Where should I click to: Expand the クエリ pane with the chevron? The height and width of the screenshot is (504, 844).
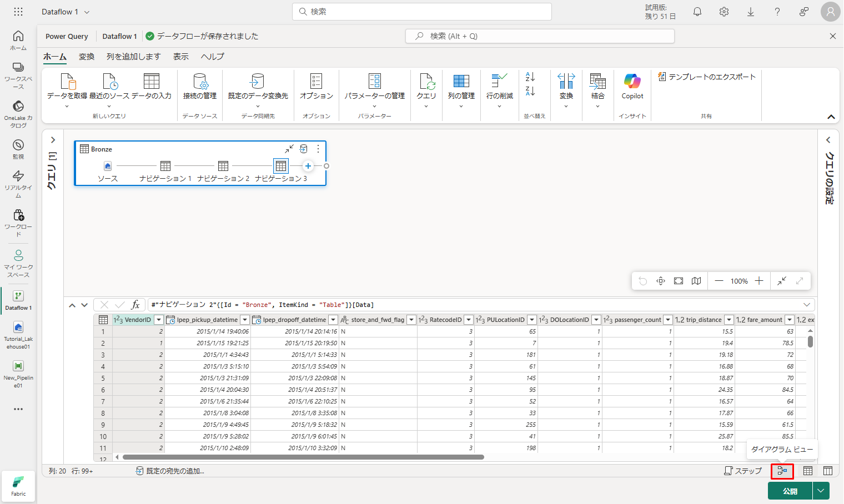[53, 140]
